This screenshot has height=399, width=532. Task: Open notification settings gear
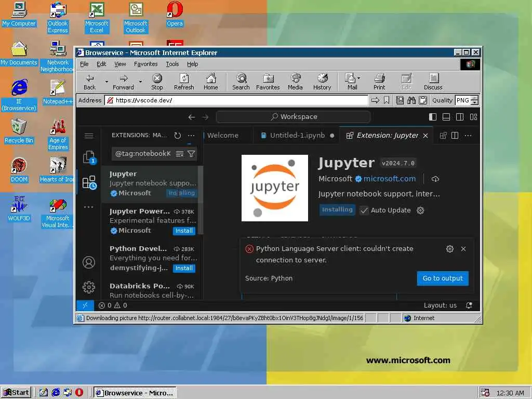[x=450, y=249]
